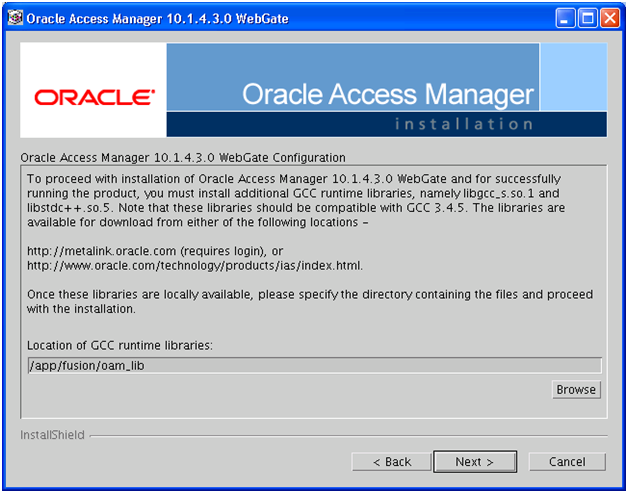Click the metalink.oracle.com URL text

101,251
